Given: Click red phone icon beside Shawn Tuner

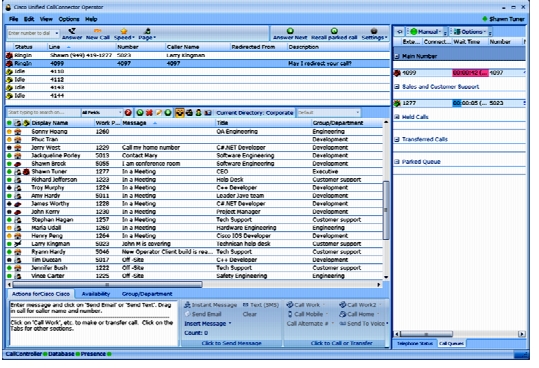Looking at the screenshot, I should [x=26, y=171].
